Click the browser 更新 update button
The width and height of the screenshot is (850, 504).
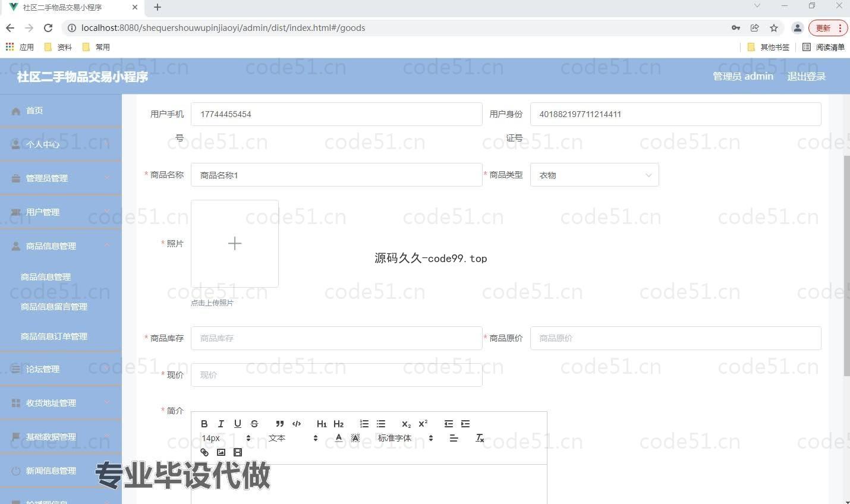828,28
